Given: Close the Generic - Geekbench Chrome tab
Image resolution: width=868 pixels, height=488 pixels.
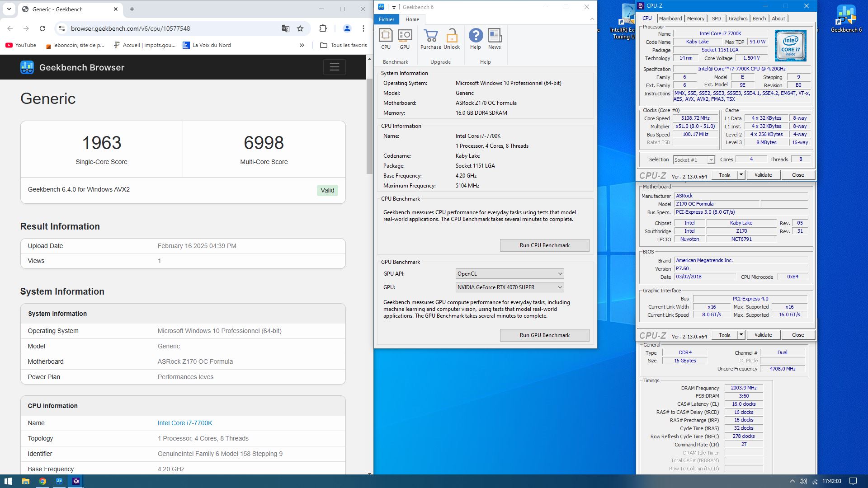Looking at the screenshot, I should tap(116, 9).
